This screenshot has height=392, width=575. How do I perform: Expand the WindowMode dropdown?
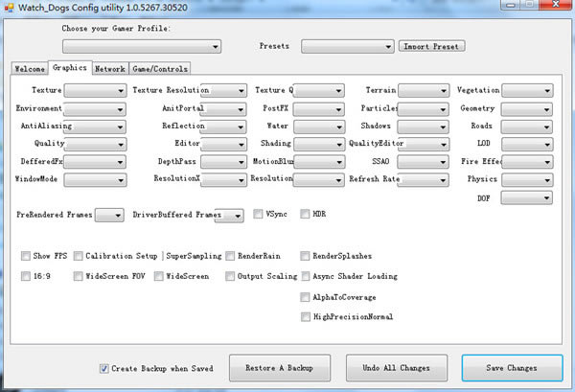(95, 179)
